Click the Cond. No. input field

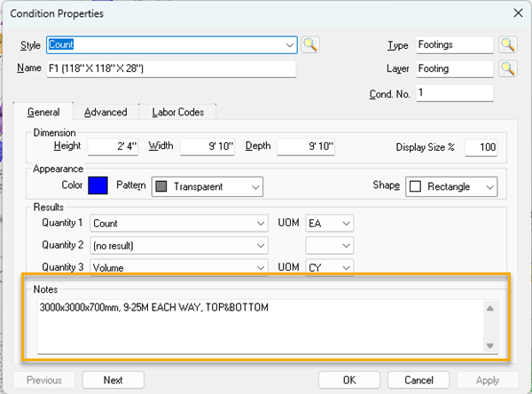[455, 92]
